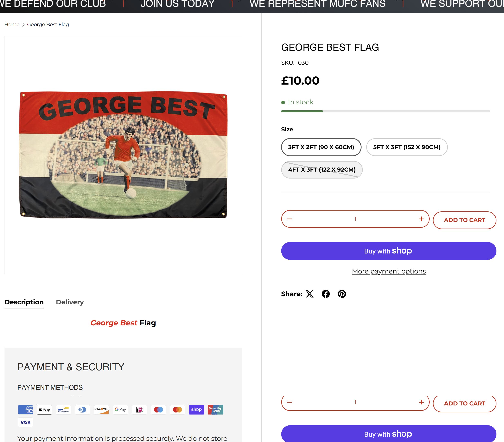
Task: Open the Description tab
Action: 24,302
